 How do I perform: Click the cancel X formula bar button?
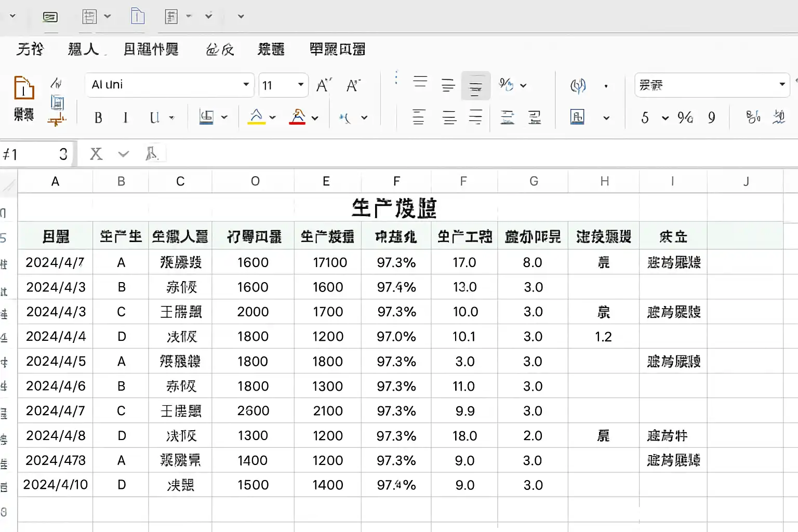tap(96, 154)
